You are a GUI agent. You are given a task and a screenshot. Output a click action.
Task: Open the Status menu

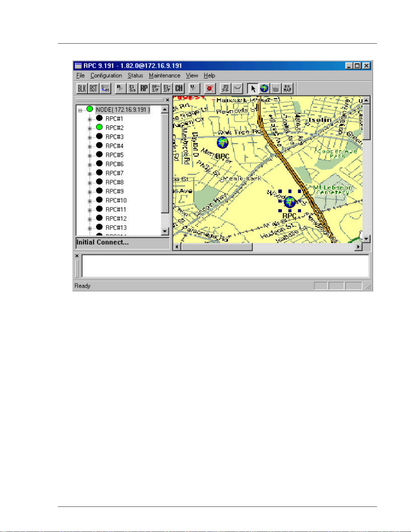point(135,76)
